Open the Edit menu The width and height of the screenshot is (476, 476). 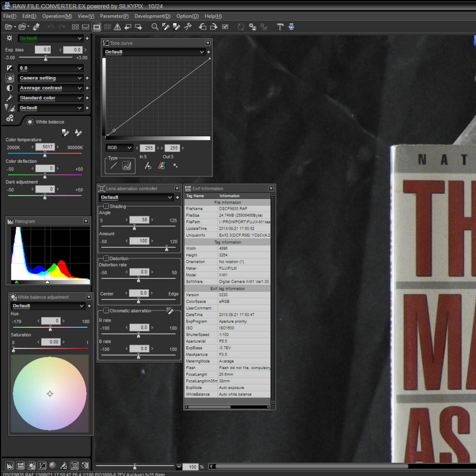[29, 16]
